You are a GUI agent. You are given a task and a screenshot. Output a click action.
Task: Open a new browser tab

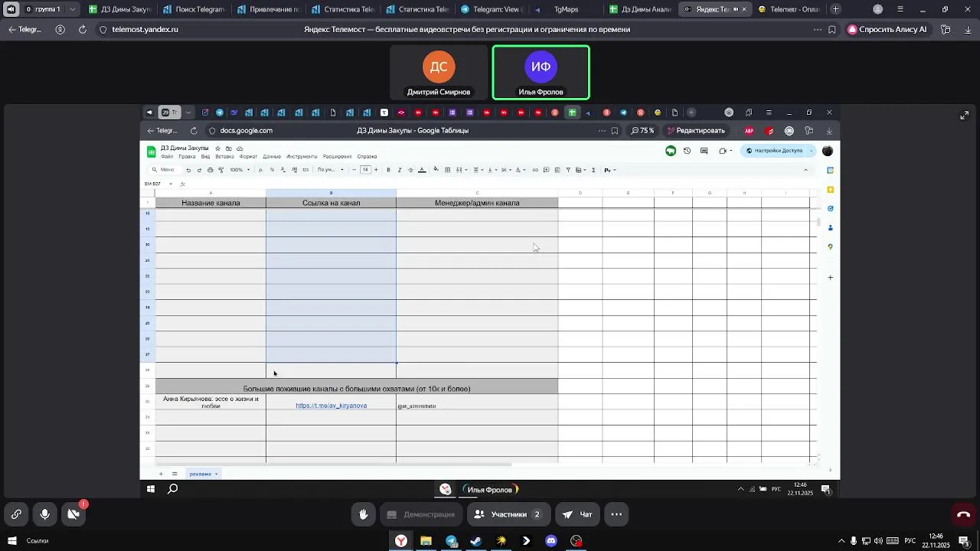835,9
